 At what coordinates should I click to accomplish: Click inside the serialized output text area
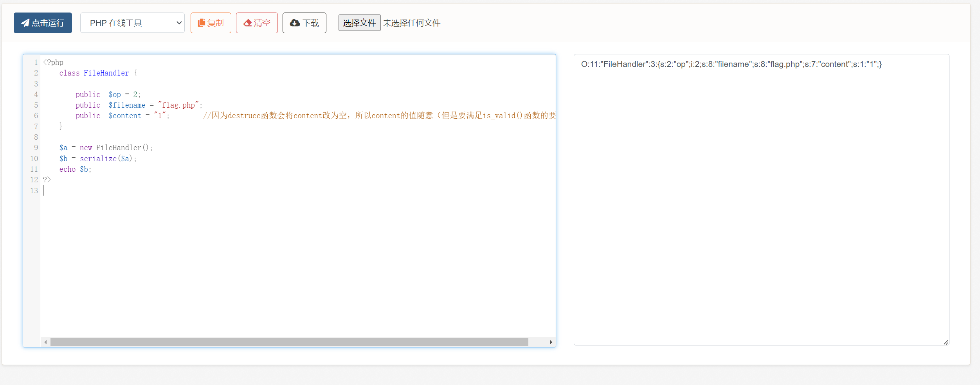pyautogui.click(x=761, y=200)
